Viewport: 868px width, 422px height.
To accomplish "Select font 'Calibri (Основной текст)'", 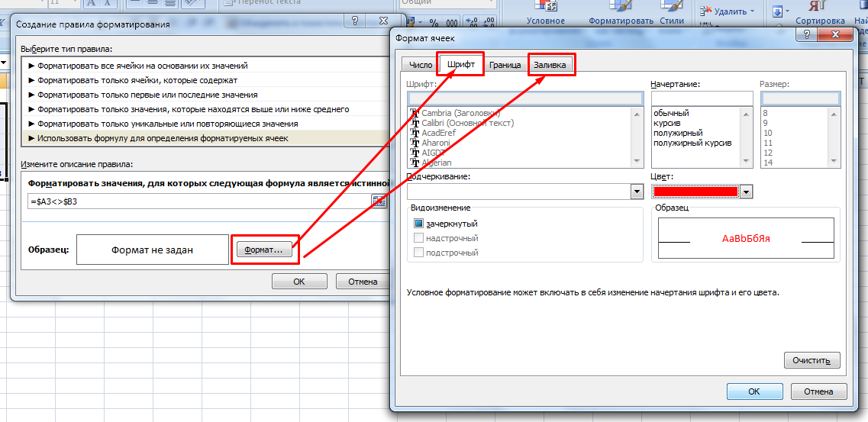I will click(467, 123).
